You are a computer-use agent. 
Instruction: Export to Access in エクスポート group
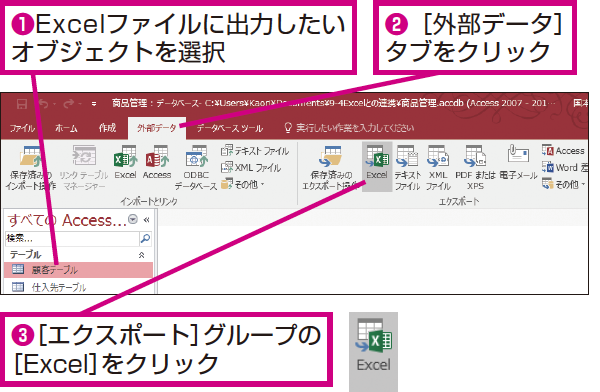coord(563,151)
